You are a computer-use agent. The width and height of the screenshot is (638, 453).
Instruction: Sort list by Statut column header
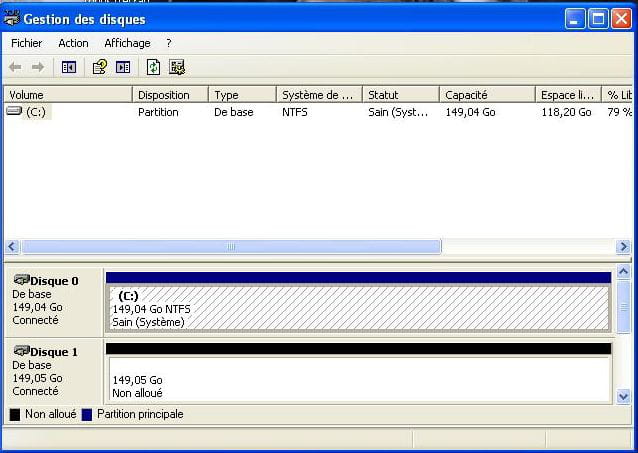(x=400, y=95)
